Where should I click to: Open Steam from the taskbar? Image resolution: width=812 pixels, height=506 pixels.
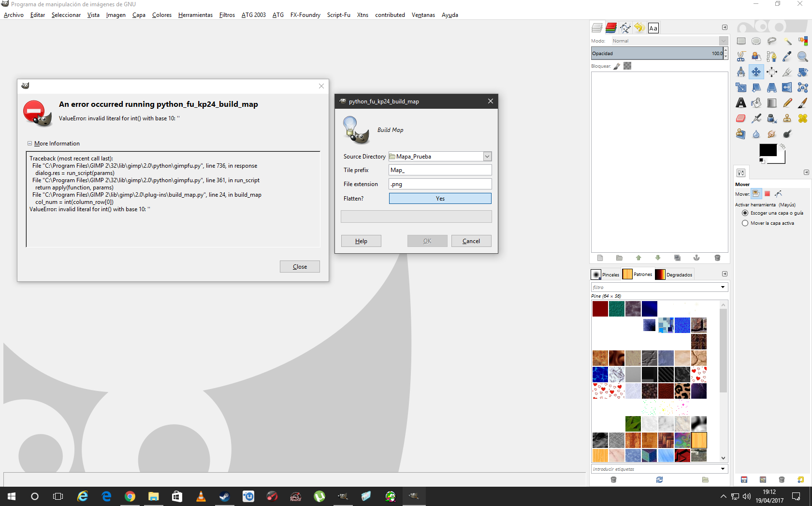[x=225, y=496]
